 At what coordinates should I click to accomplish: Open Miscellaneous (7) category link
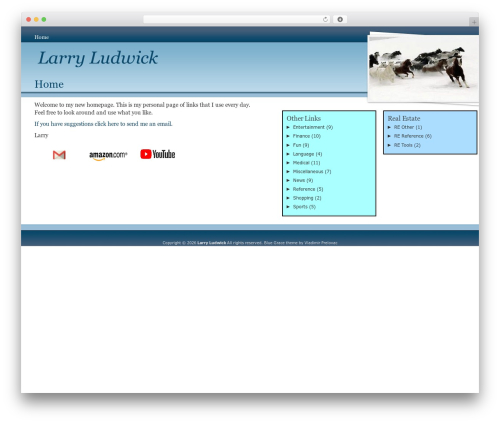[312, 171]
